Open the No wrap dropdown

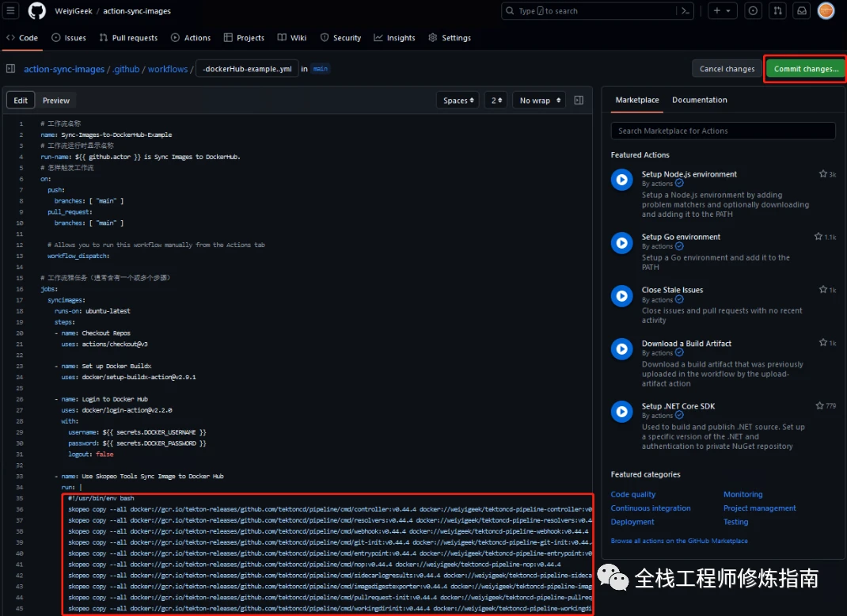[539, 100]
